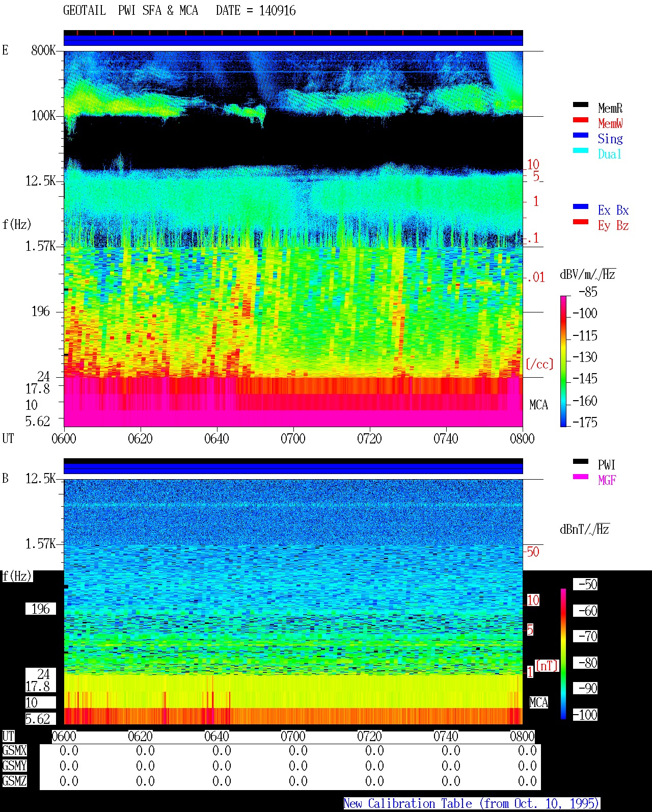Click the magenta MGF legend swatch

[581, 477]
